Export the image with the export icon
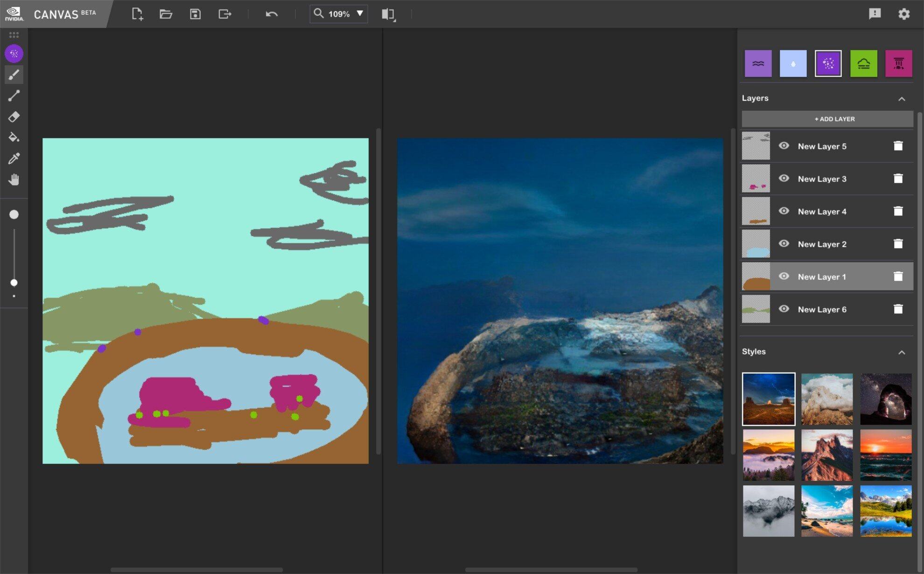Screen dimensions: 924x574 [x=225, y=14]
